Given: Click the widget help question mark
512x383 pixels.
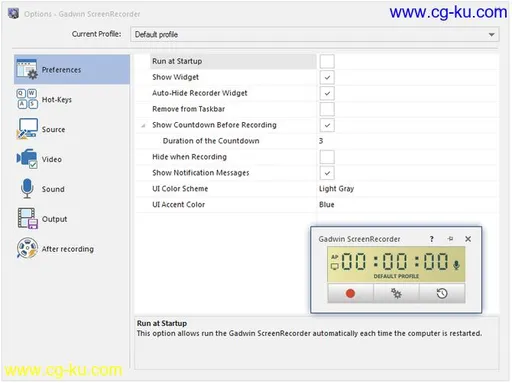Looking at the screenshot, I should [x=432, y=239].
